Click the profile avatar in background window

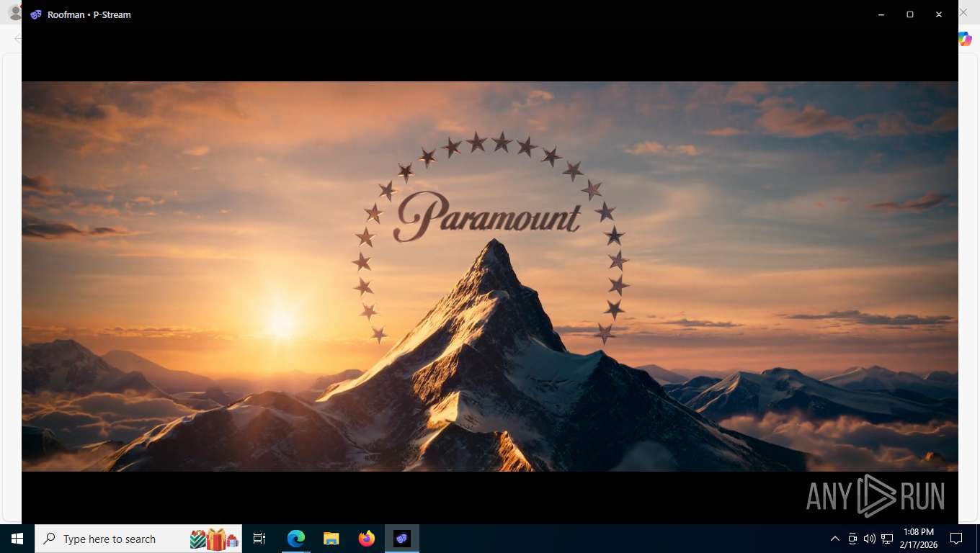point(14,13)
